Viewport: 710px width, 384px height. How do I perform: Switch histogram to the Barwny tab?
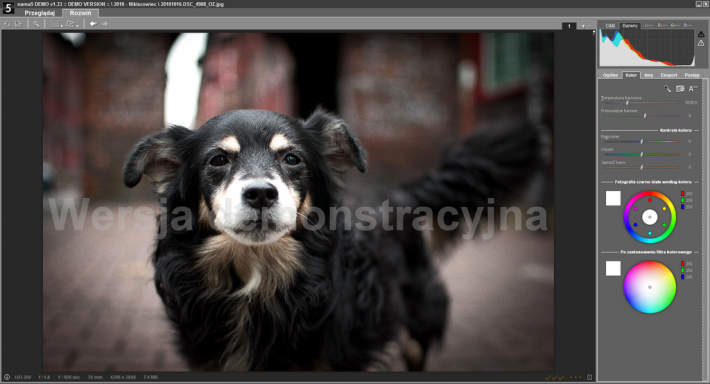coord(630,26)
